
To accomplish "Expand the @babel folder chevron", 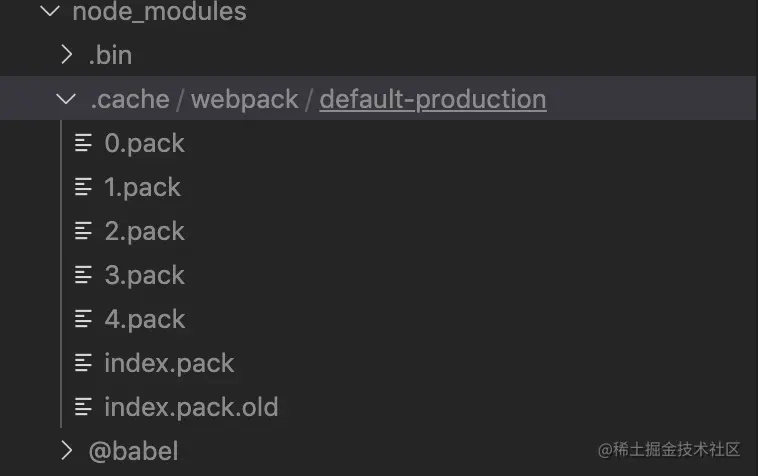I will 67,450.
